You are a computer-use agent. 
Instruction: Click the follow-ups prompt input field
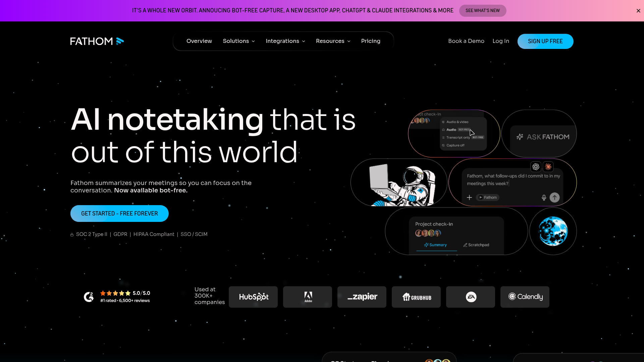(514, 180)
